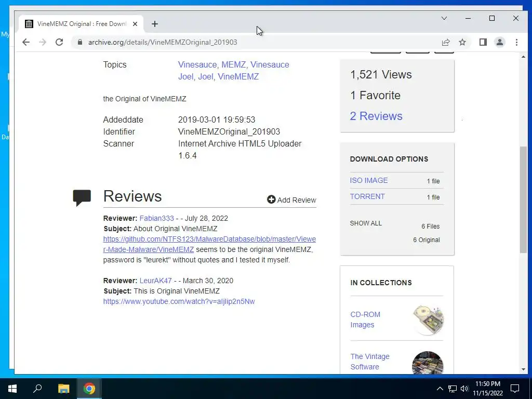
Task: Click the Add Review plus icon
Action: point(271,199)
